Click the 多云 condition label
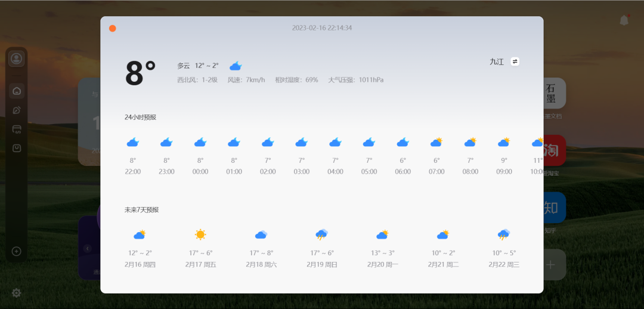The width and height of the screenshot is (644, 309). 184,66
